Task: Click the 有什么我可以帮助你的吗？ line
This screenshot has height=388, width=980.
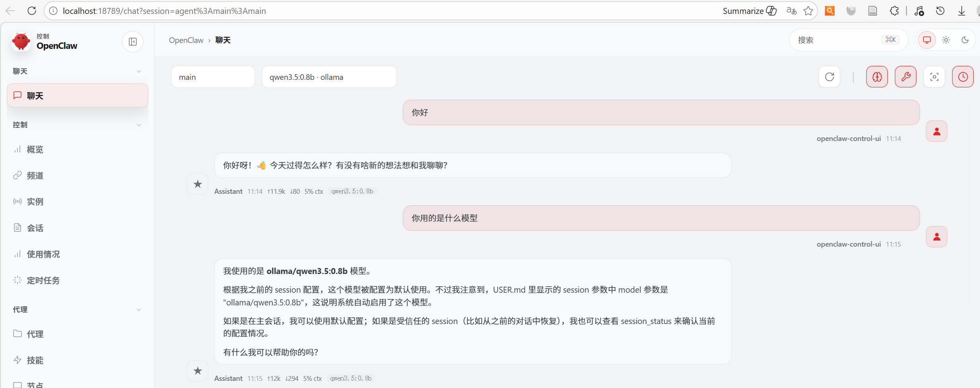Action: [271, 352]
